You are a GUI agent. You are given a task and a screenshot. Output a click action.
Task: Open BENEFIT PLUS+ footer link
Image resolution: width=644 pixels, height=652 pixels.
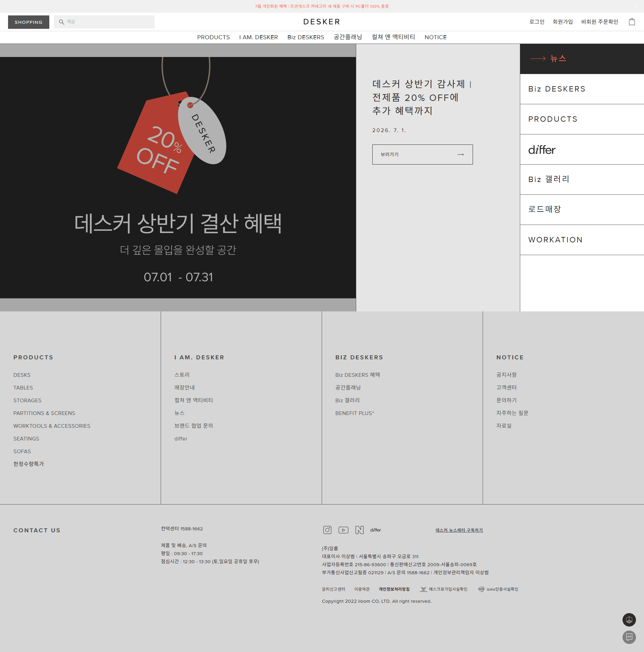(355, 413)
